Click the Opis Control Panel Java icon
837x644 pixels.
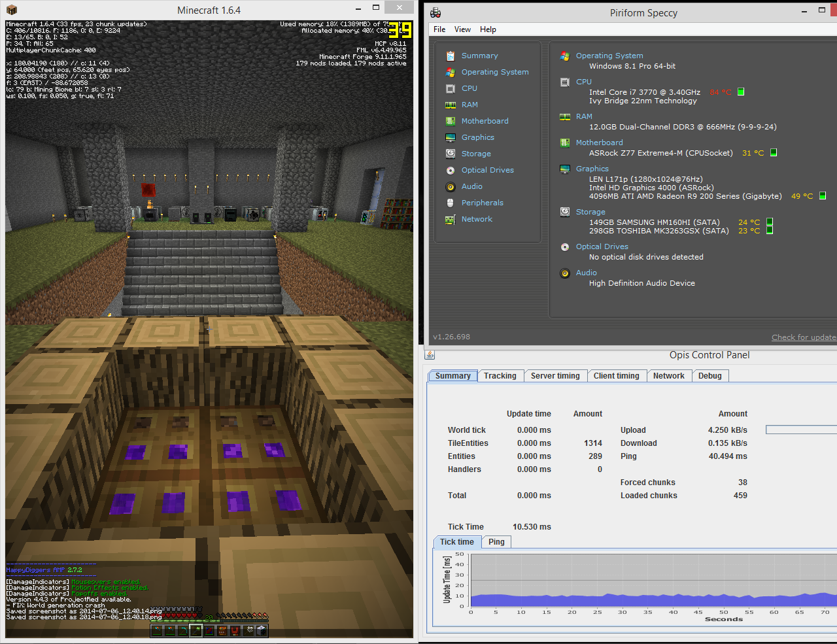[x=430, y=355]
